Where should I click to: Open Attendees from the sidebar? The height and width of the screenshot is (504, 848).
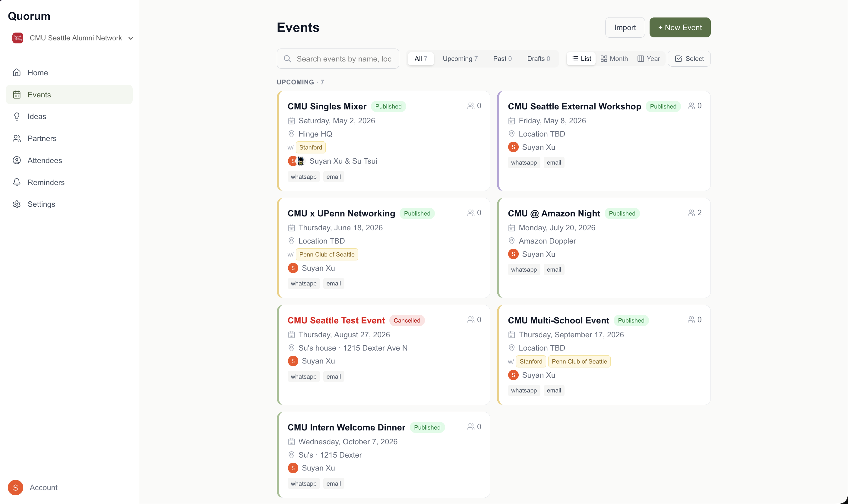click(x=17, y=160)
